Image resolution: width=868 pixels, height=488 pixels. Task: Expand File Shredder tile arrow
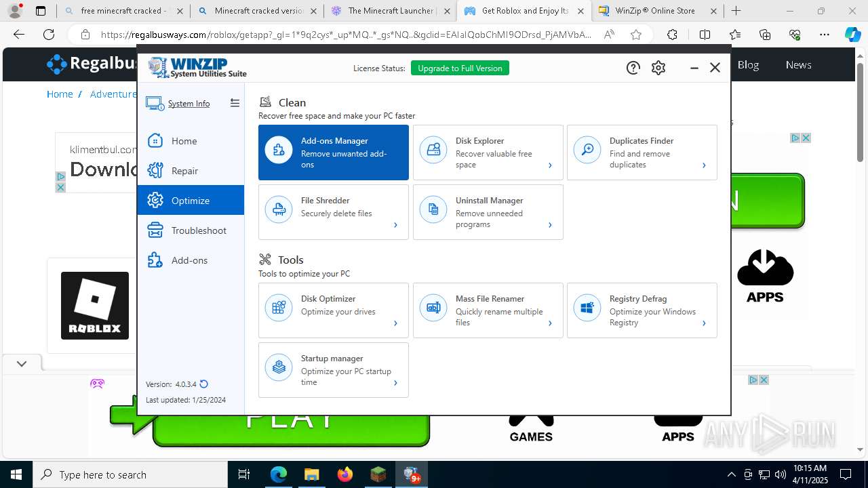coord(395,225)
